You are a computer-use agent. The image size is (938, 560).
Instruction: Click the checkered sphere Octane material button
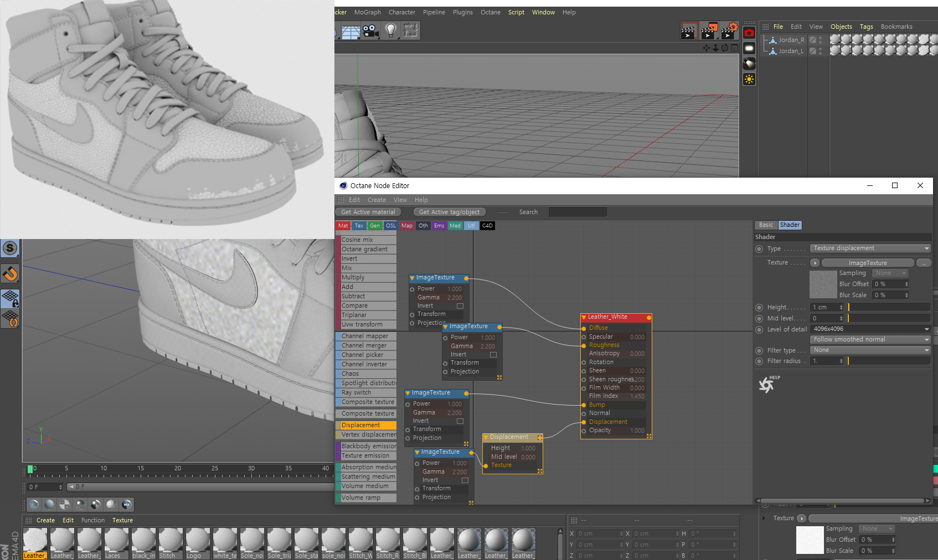pyautogui.click(x=65, y=504)
